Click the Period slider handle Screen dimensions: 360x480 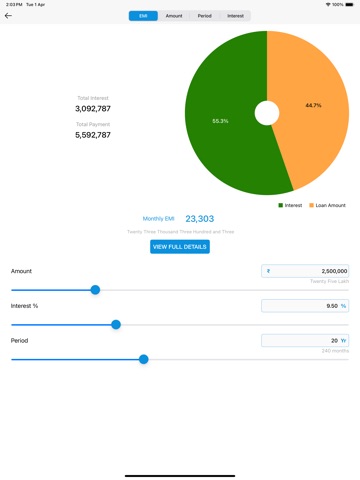tap(144, 359)
